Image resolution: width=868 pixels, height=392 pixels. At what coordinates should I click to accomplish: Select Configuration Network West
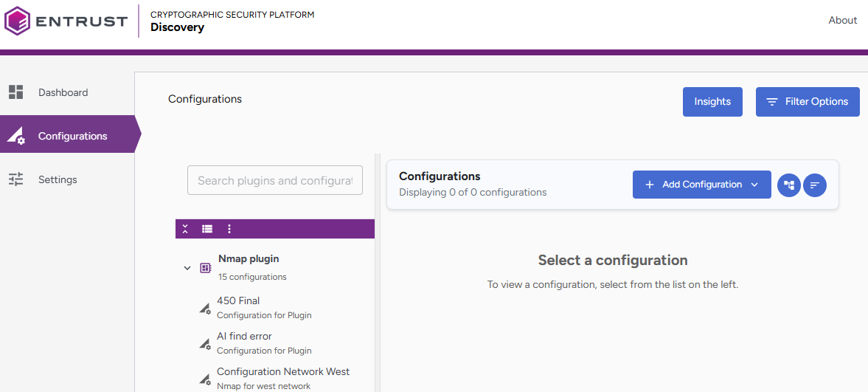pyautogui.click(x=282, y=372)
